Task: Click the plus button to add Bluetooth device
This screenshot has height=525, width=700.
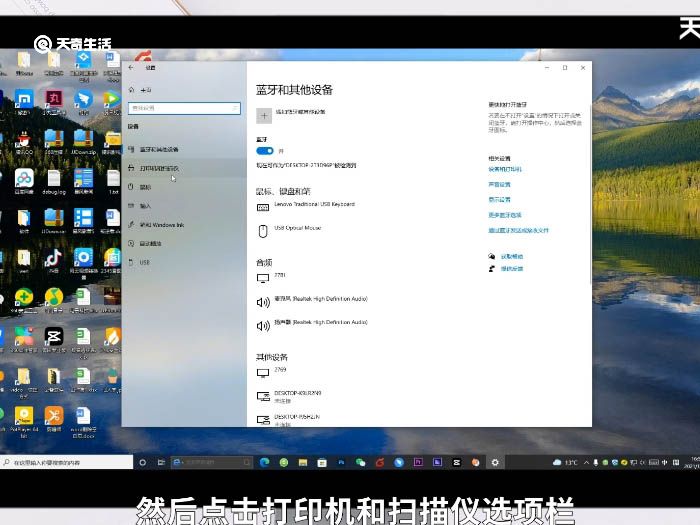Action: [x=264, y=116]
